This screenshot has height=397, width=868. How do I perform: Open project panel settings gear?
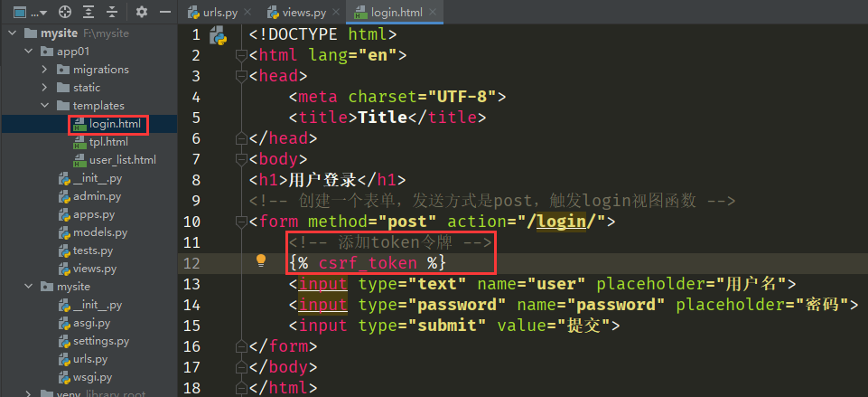[x=141, y=13]
